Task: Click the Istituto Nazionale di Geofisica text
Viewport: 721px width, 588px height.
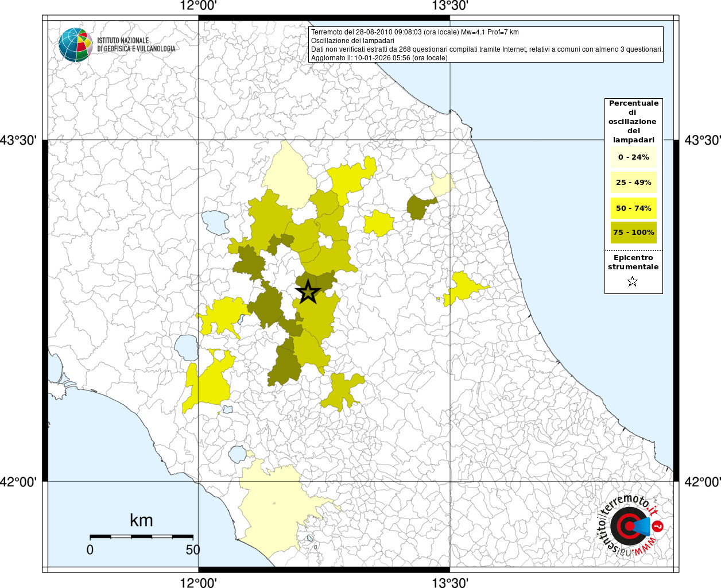Action: click(x=135, y=45)
